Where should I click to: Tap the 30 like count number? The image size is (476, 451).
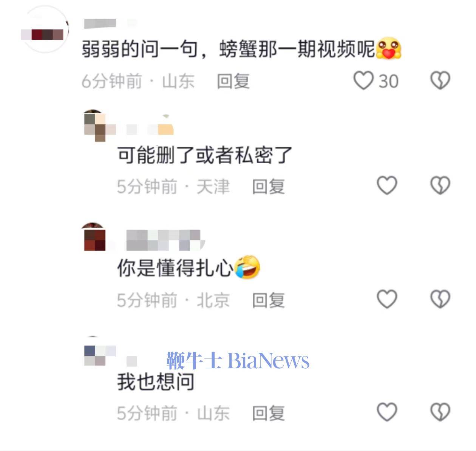pyautogui.click(x=388, y=81)
